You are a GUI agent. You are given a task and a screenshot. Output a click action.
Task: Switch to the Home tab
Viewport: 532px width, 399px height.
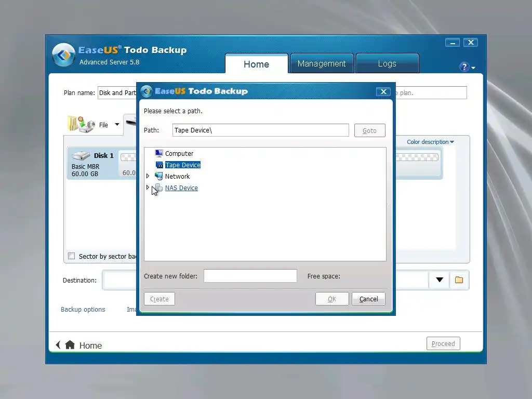(x=257, y=64)
